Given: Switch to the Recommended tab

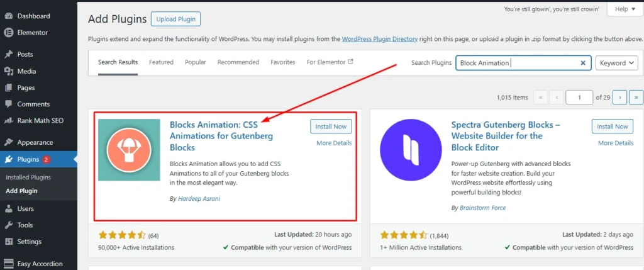Looking at the screenshot, I should pyautogui.click(x=238, y=62).
